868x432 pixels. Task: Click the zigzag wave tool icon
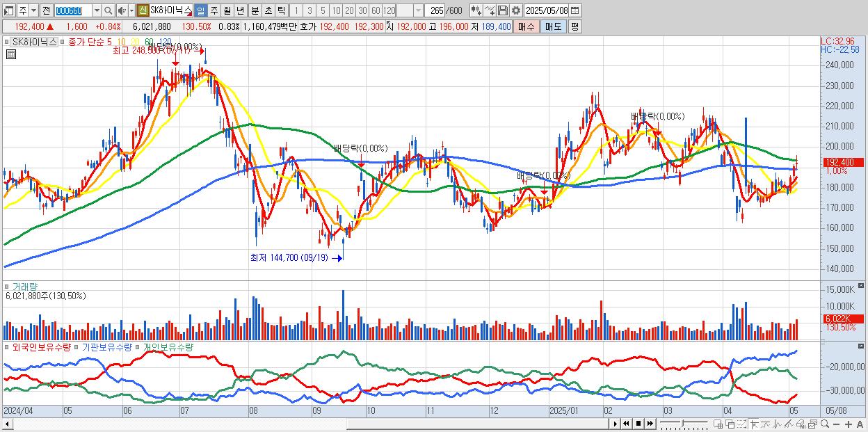tap(778, 424)
